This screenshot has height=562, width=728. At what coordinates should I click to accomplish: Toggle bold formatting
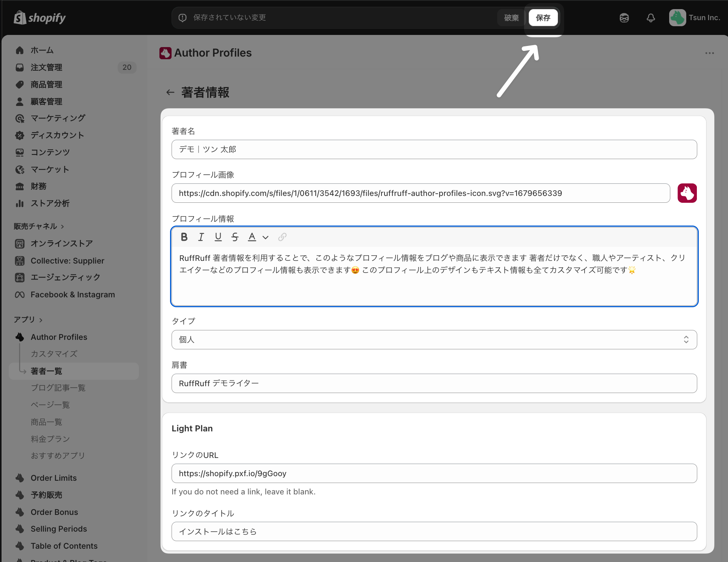click(184, 237)
